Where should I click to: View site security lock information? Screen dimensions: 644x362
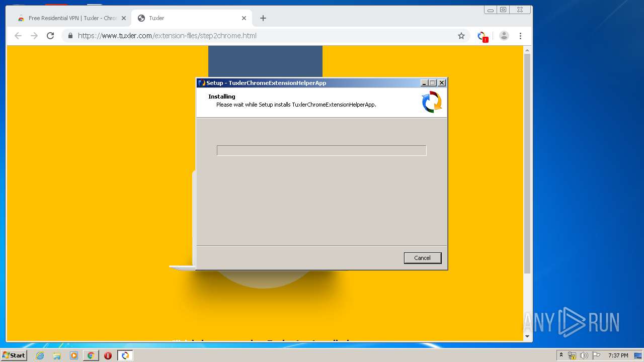[x=70, y=36]
